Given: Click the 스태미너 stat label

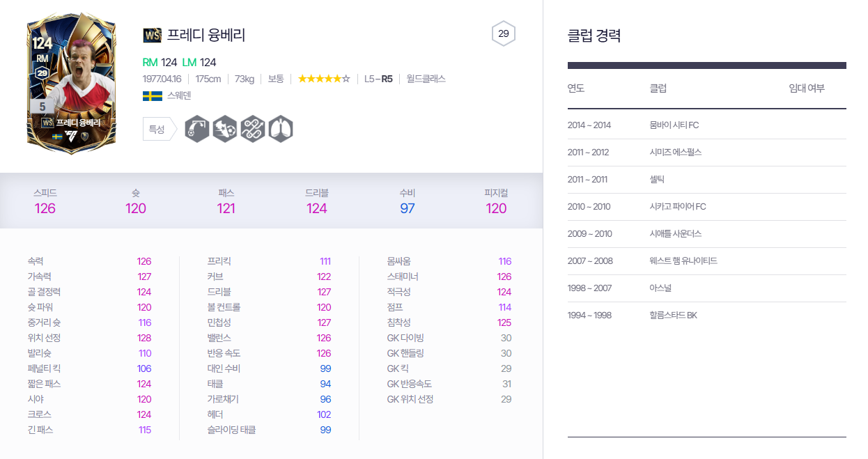Looking at the screenshot, I should tap(403, 277).
